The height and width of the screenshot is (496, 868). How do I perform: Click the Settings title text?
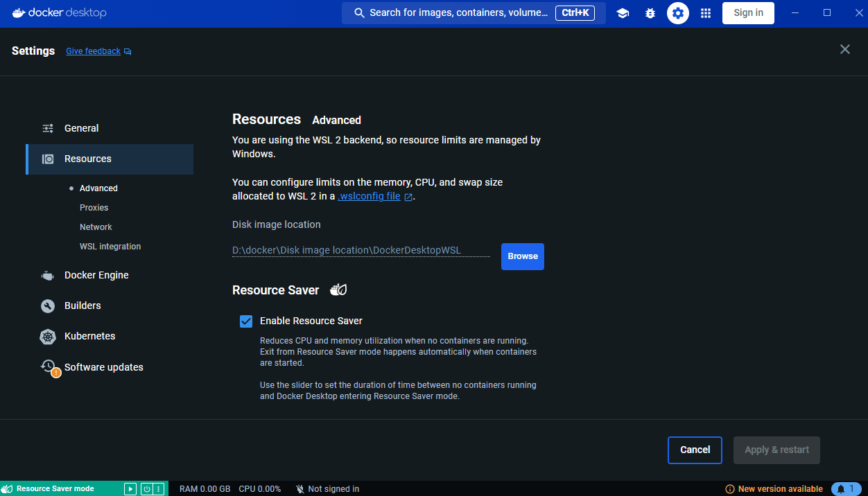(33, 51)
